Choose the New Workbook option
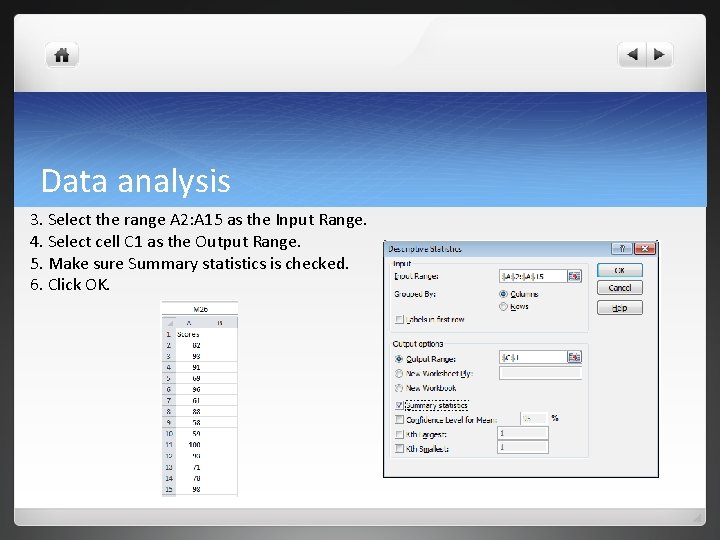The height and width of the screenshot is (540, 720). [x=399, y=388]
